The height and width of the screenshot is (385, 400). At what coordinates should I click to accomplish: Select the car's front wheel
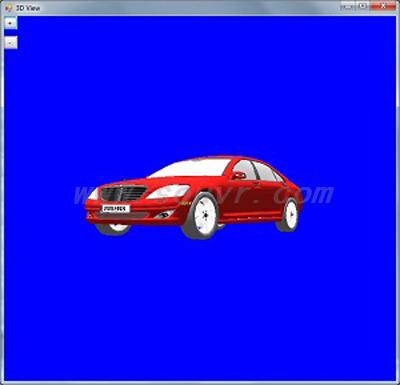[201, 215]
